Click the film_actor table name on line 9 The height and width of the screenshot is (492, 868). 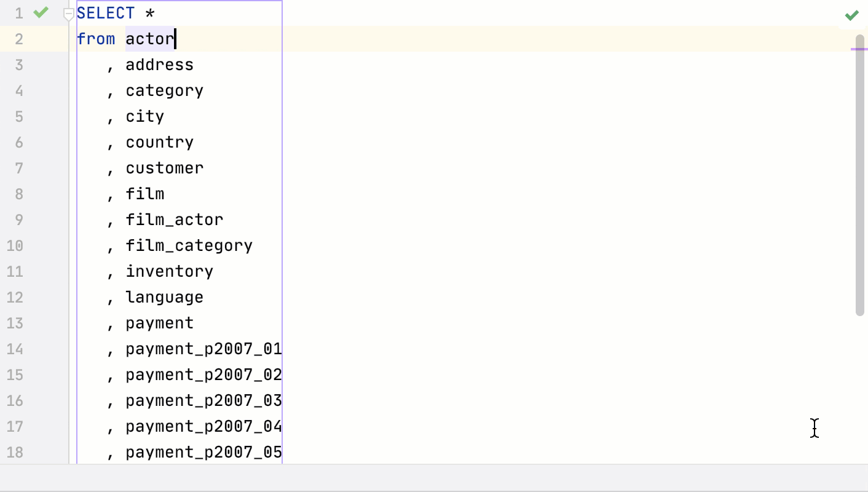click(x=174, y=219)
